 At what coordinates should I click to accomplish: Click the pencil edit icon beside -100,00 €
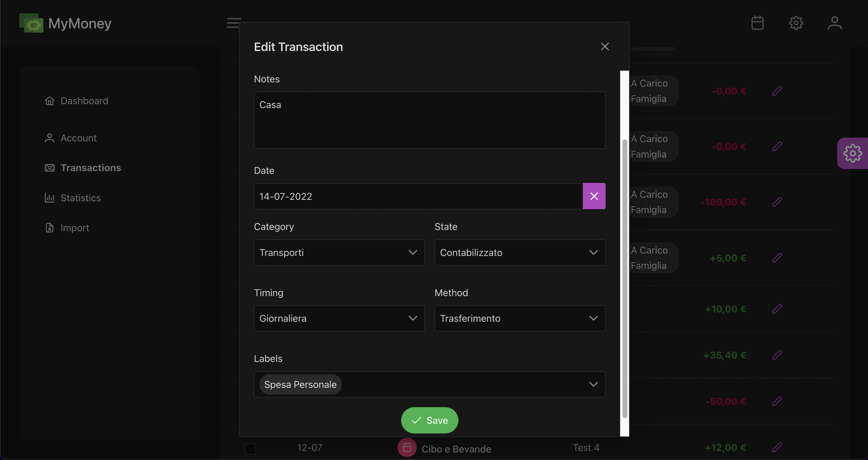[x=777, y=202]
